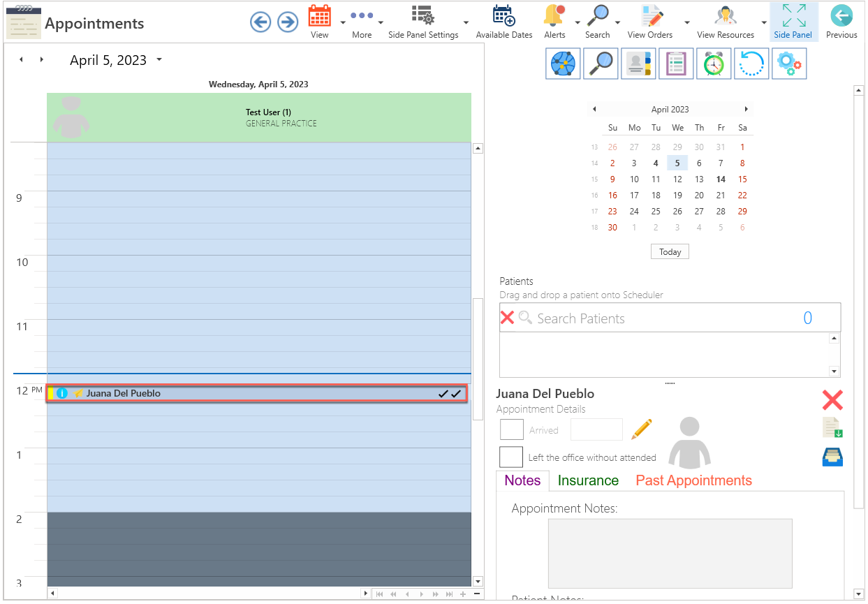Click the contact card side panel icon
Viewport: 868px width, 604px height.
[638, 64]
